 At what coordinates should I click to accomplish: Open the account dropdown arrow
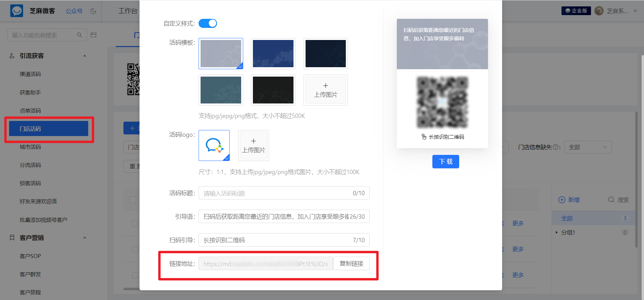coord(635,11)
